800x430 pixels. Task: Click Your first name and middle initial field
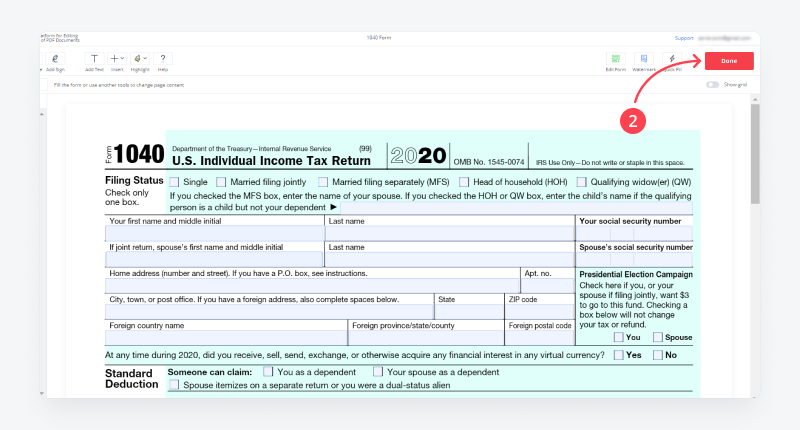tap(215, 234)
